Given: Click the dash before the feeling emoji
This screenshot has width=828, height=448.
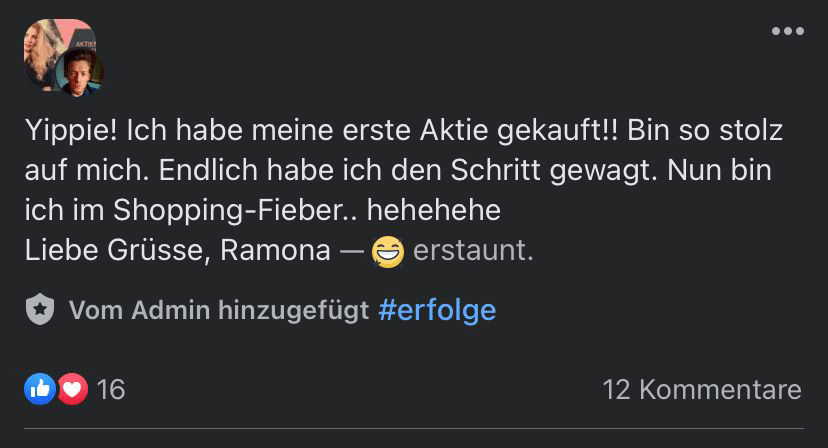Looking at the screenshot, I should click(350, 250).
